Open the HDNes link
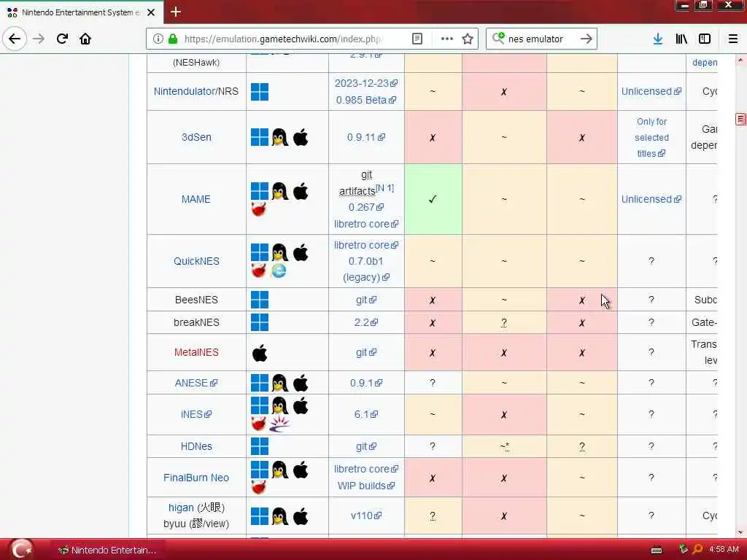Screen dimensions: 747x560 (196, 446)
